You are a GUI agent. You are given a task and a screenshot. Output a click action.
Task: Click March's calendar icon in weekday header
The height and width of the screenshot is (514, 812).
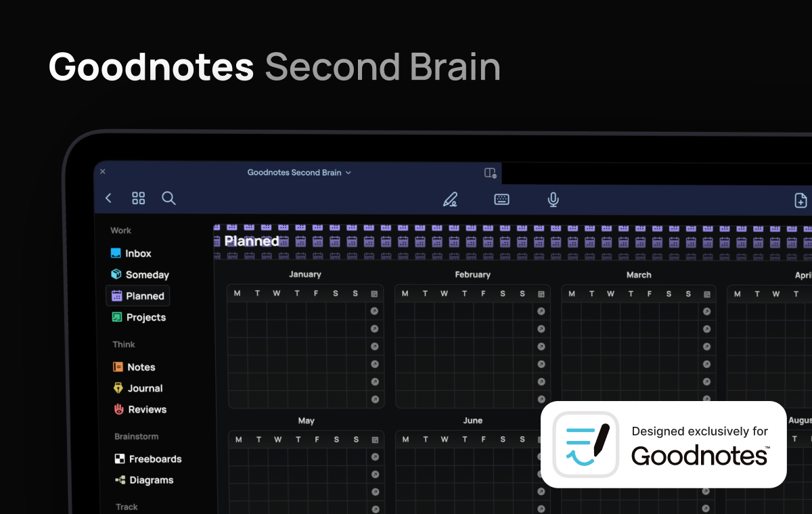707,294
